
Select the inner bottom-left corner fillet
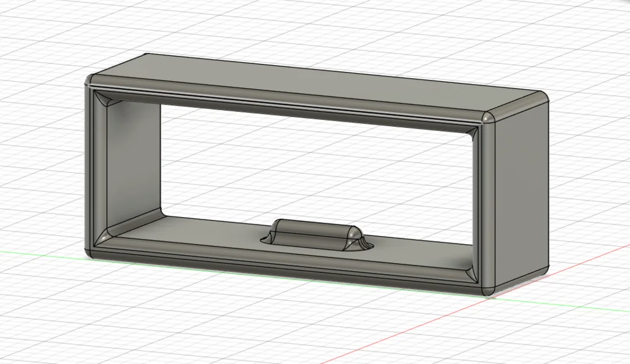[106, 235]
